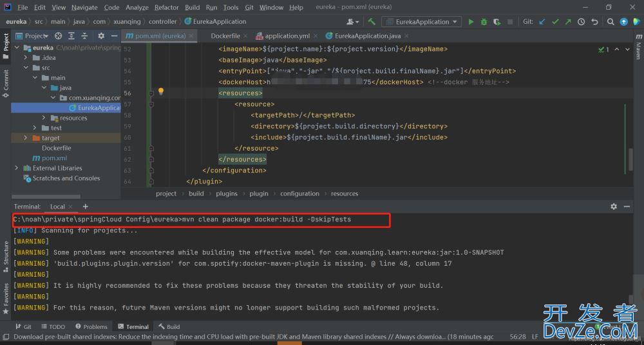This screenshot has width=644, height=345.
Task: Toggle the Project side tool window
Action: tap(6, 46)
